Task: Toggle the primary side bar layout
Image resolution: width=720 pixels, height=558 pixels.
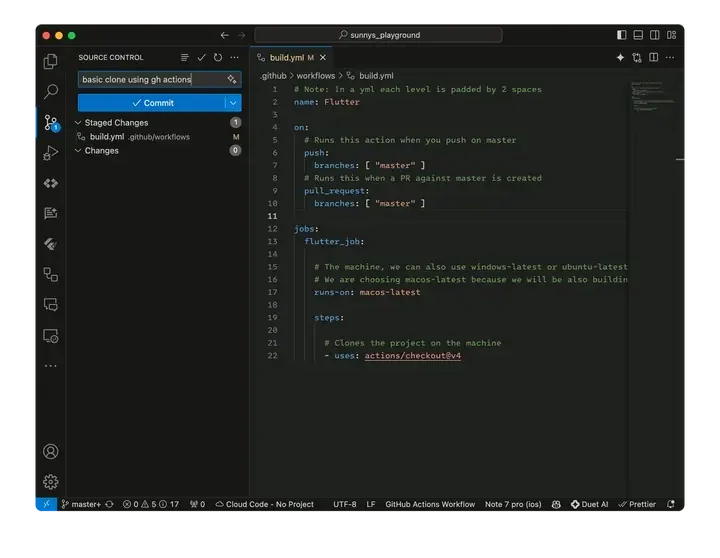Action: pos(621,35)
